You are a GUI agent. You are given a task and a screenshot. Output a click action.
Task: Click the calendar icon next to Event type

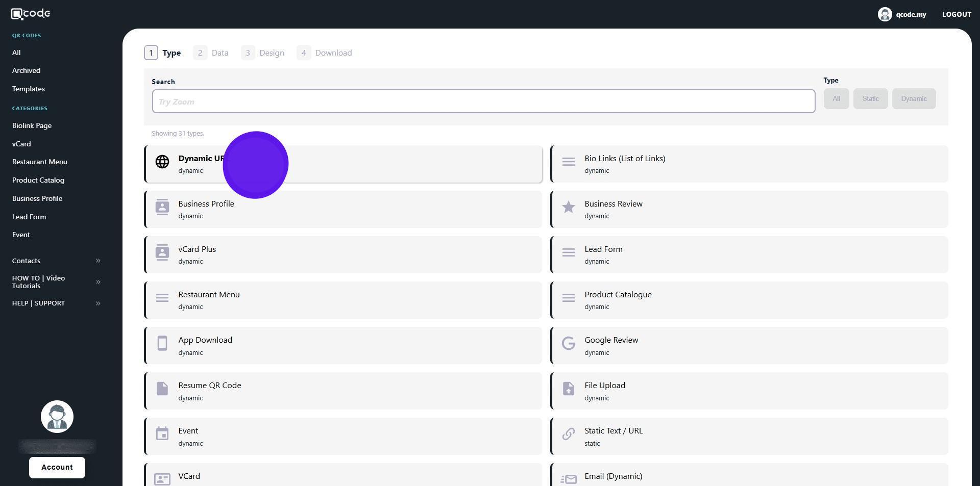[162, 434]
